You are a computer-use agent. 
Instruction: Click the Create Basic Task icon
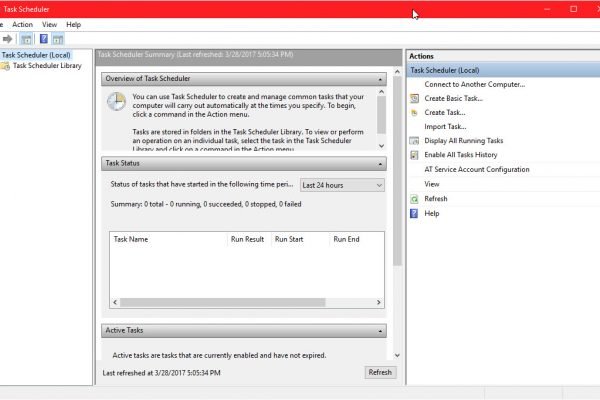(x=414, y=98)
